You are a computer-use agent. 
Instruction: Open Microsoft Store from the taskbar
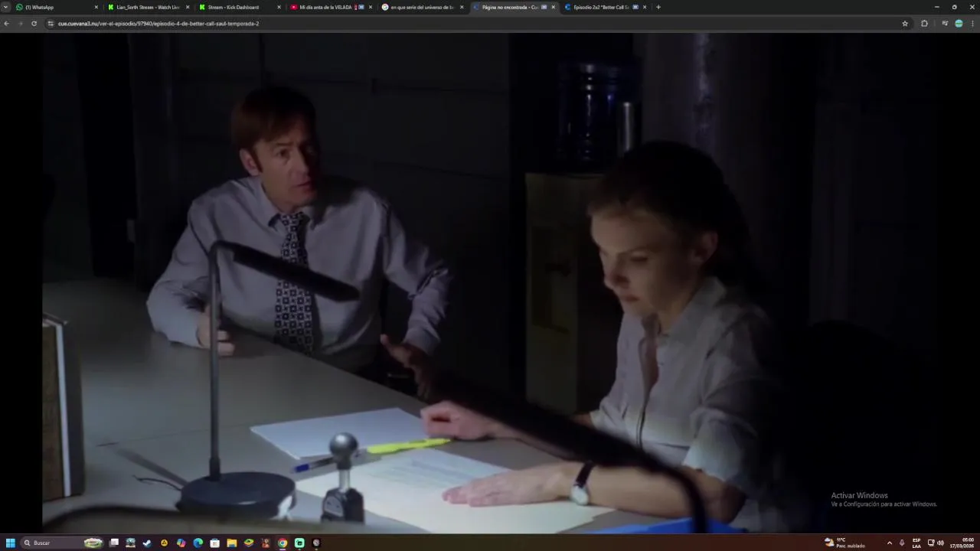[215, 543]
